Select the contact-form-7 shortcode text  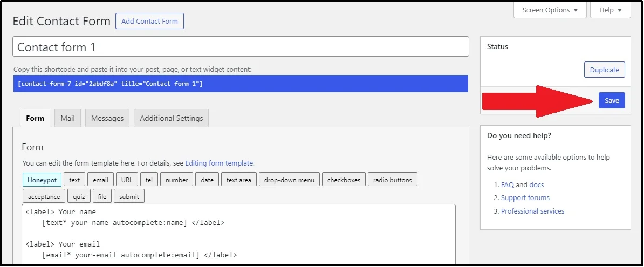click(x=241, y=84)
